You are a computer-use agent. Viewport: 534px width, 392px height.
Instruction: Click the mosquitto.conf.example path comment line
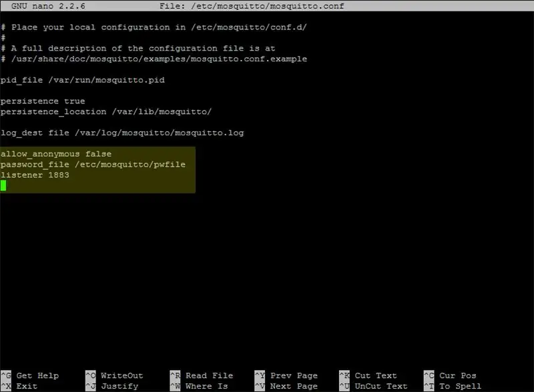click(x=154, y=59)
